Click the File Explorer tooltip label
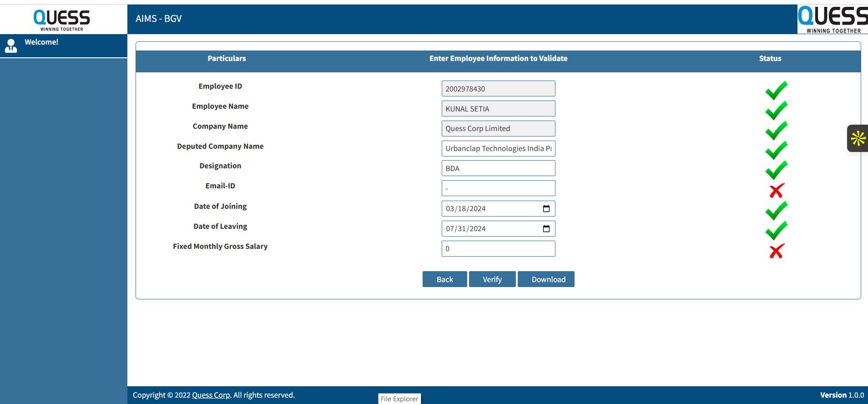 coord(399,399)
